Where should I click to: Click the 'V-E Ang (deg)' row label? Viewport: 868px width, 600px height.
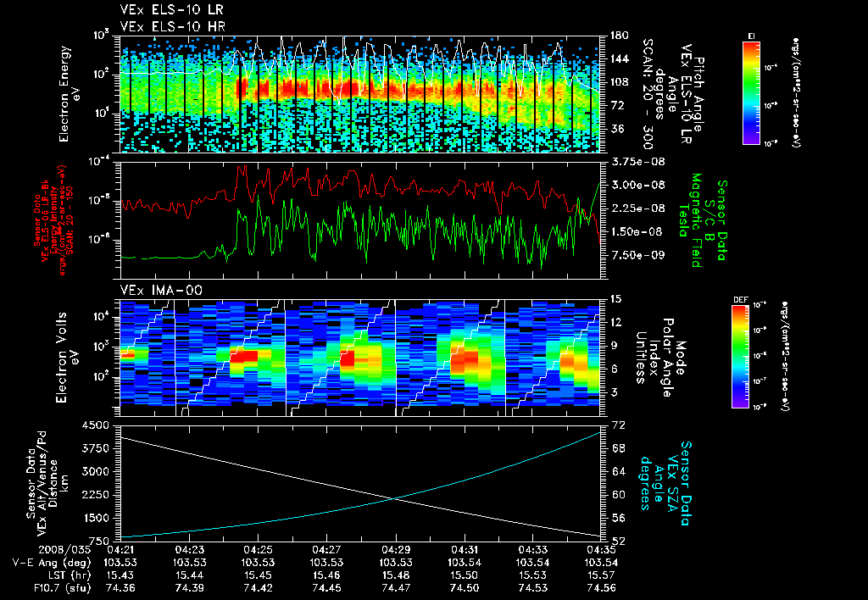point(52,563)
